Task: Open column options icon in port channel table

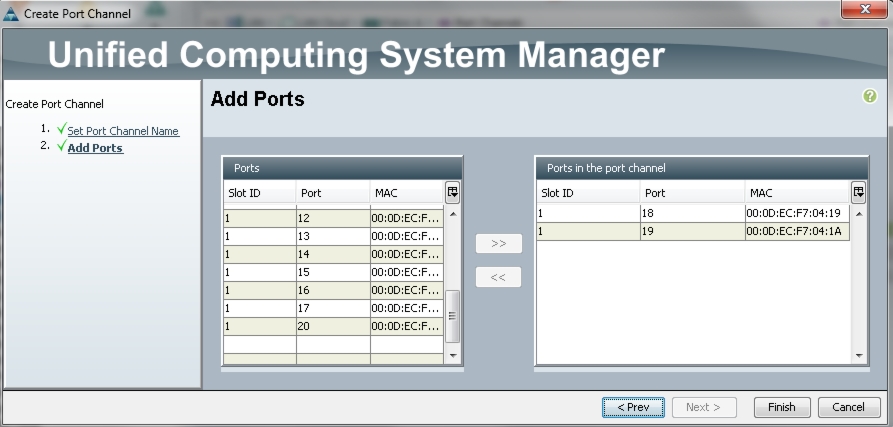Action: point(859,192)
